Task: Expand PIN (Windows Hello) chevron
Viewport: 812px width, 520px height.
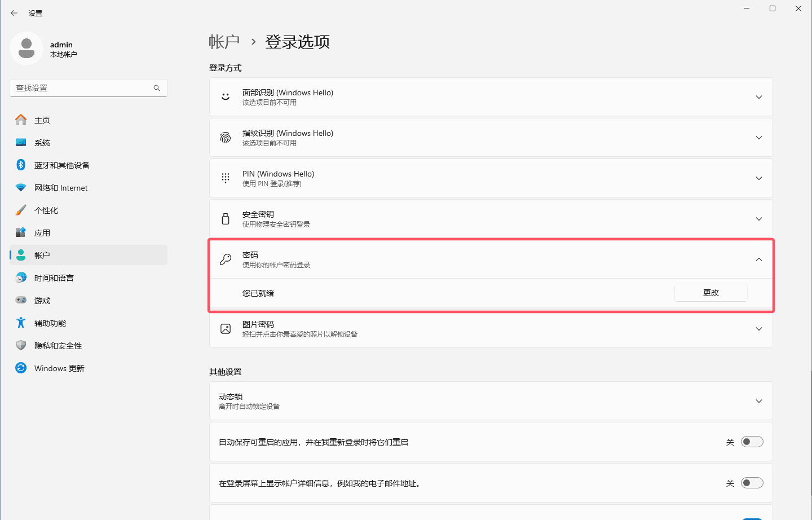Action: [759, 178]
